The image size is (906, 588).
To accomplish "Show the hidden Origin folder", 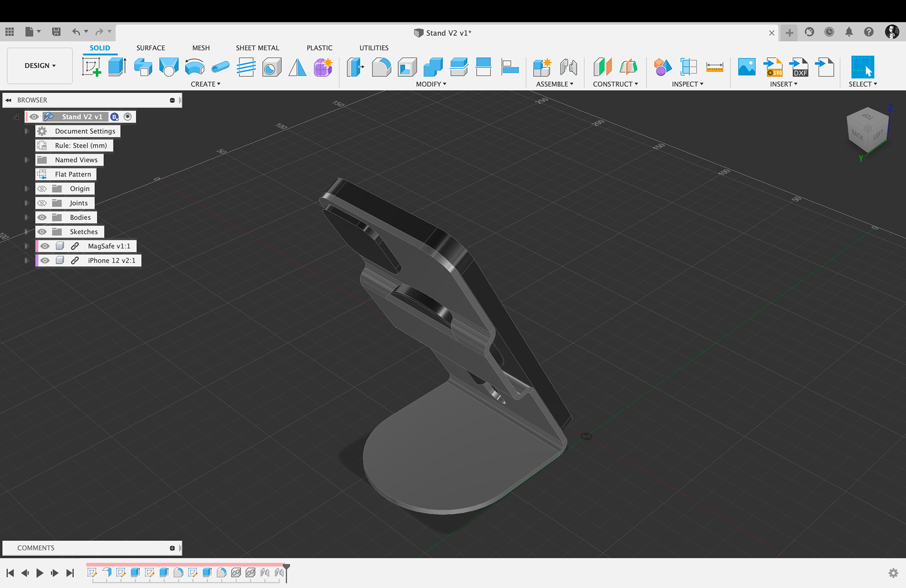I will [x=42, y=189].
